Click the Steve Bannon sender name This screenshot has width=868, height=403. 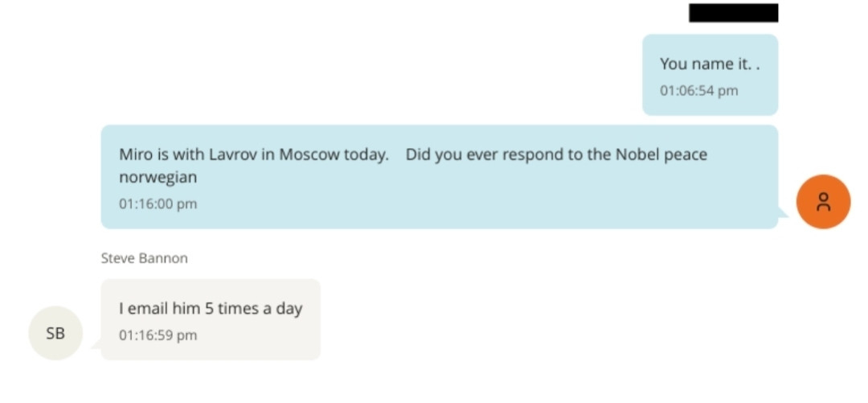pos(144,258)
